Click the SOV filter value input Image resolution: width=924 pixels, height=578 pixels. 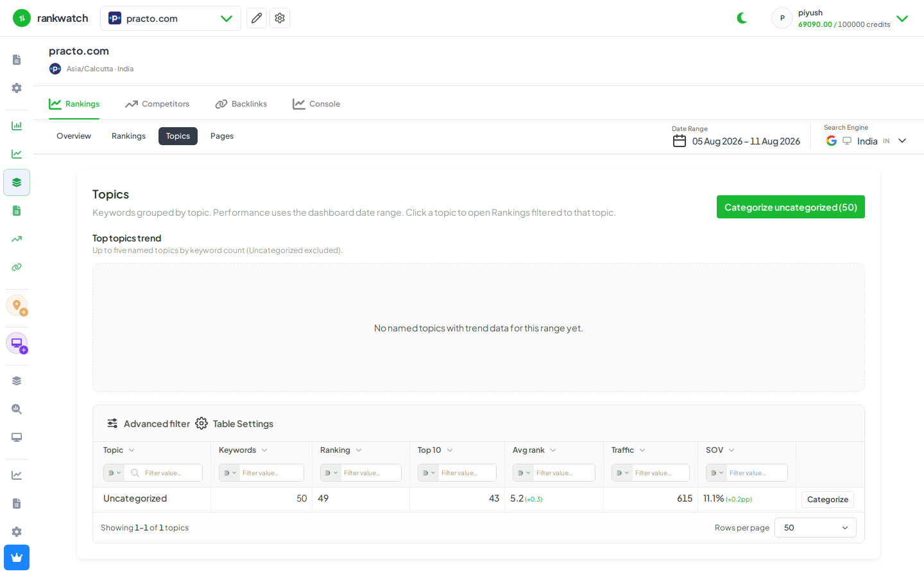click(757, 473)
